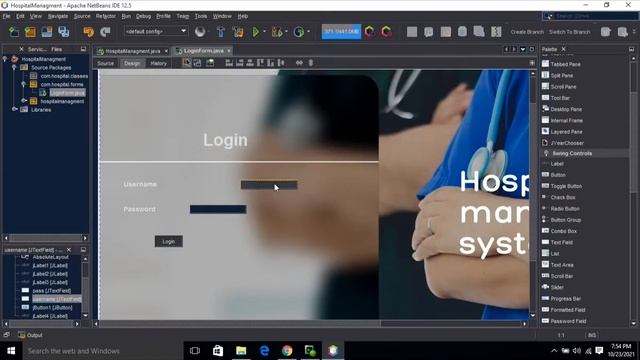Show the opened documents list dropdown
640x360 pixels.
point(523,49)
